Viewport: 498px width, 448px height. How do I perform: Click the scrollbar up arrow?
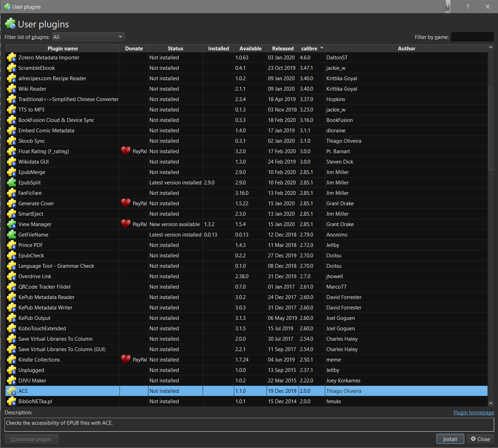pyautogui.click(x=491, y=47)
